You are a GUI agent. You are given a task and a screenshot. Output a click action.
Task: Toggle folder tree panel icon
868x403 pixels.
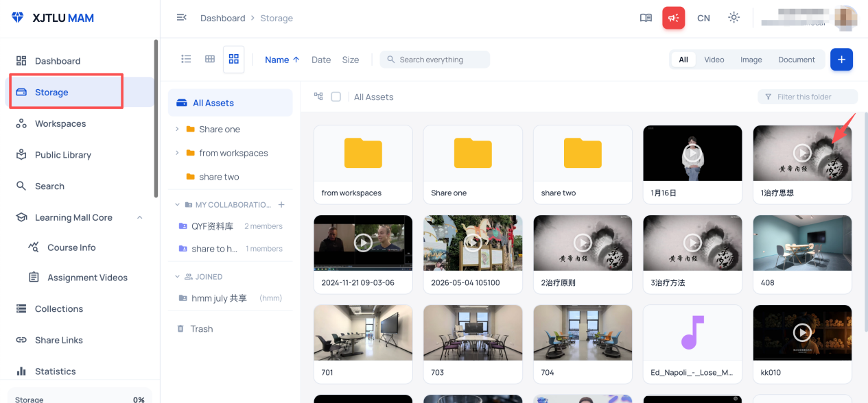click(x=318, y=97)
